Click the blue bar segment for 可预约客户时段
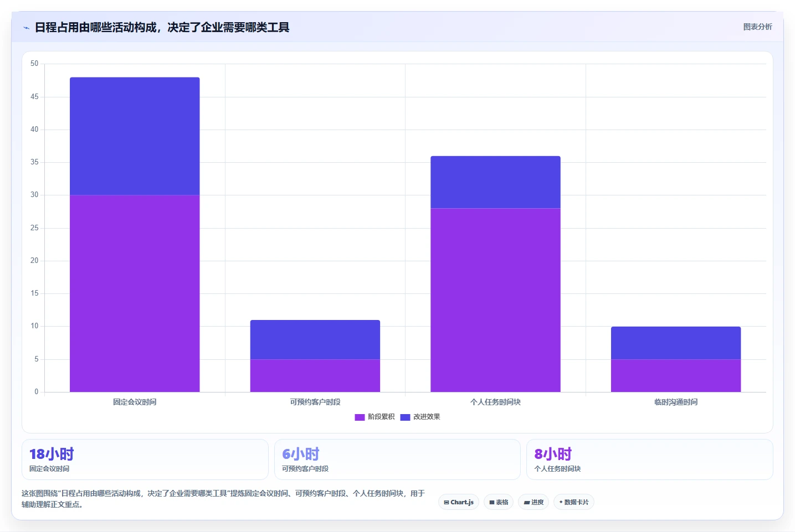Image resolution: width=795 pixels, height=532 pixels. tap(315, 340)
